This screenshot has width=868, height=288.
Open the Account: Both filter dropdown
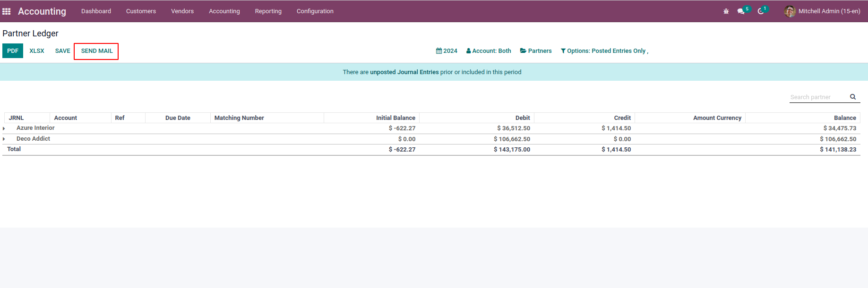pyautogui.click(x=489, y=51)
